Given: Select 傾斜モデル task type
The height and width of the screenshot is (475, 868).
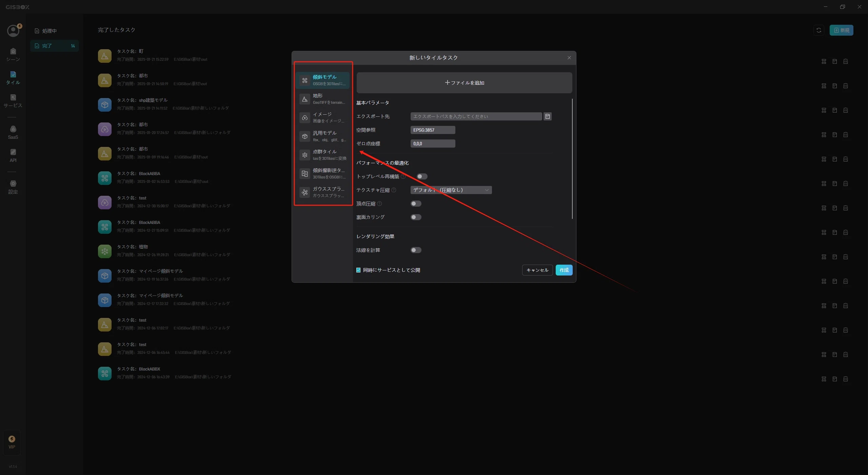Looking at the screenshot, I should pos(322,80).
